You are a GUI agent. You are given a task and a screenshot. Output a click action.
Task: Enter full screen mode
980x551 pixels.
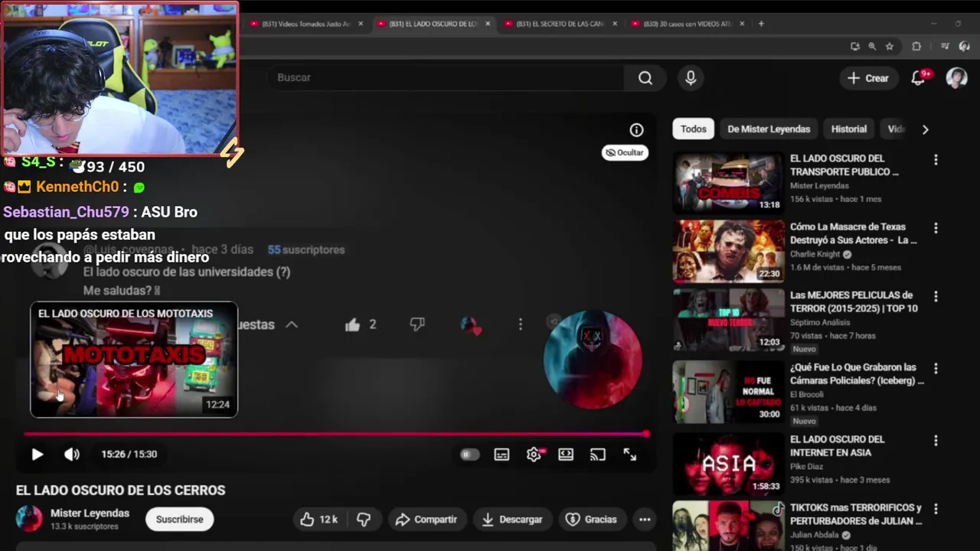pyautogui.click(x=630, y=455)
